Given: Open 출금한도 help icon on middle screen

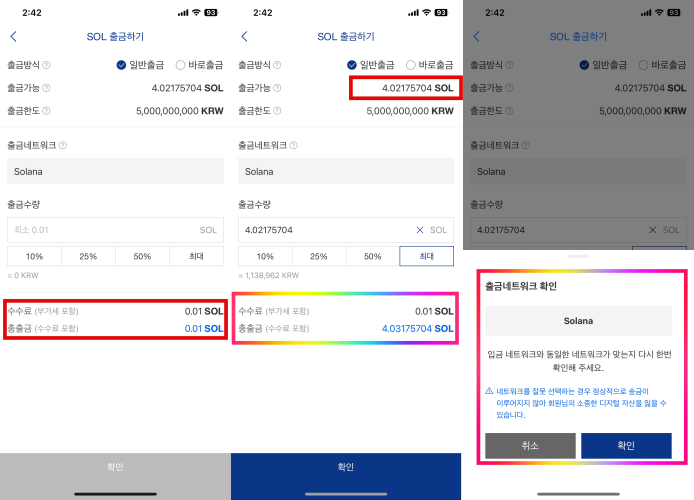Looking at the screenshot, I should (277, 111).
